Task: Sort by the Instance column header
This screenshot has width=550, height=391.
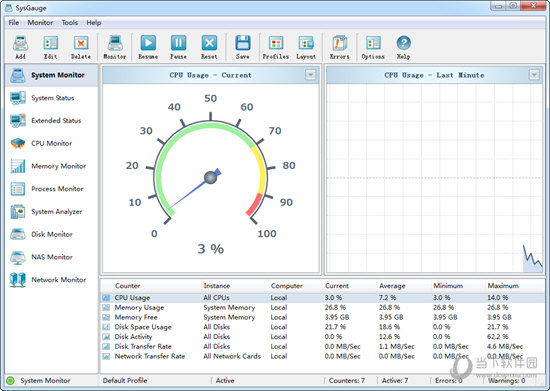Action: click(x=217, y=286)
